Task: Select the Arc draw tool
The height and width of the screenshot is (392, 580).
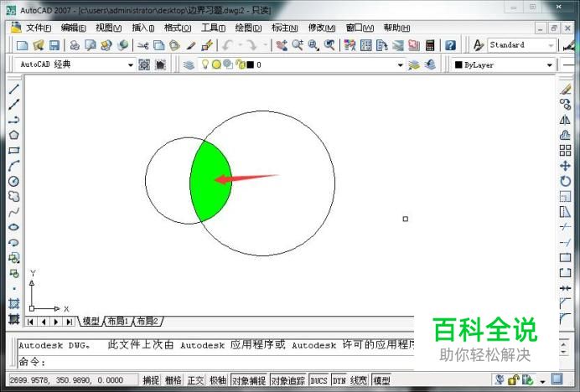Action: point(14,166)
